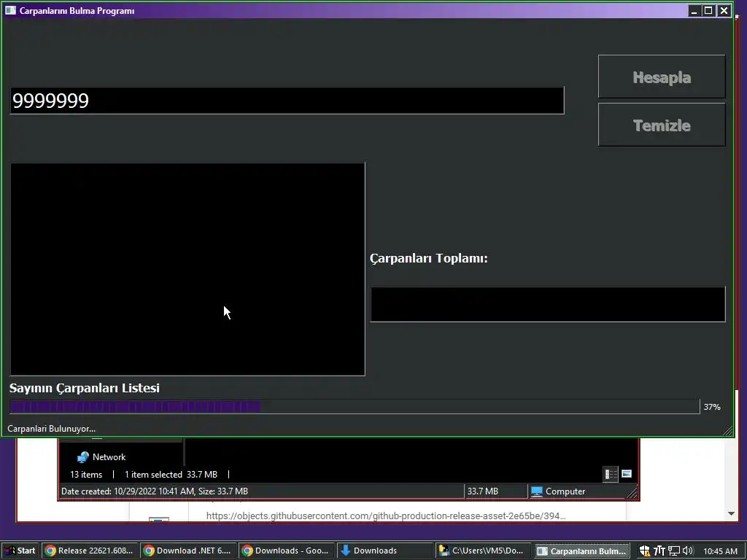747x560 pixels.
Task: Click the Temizle button
Action: tap(662, 125)
